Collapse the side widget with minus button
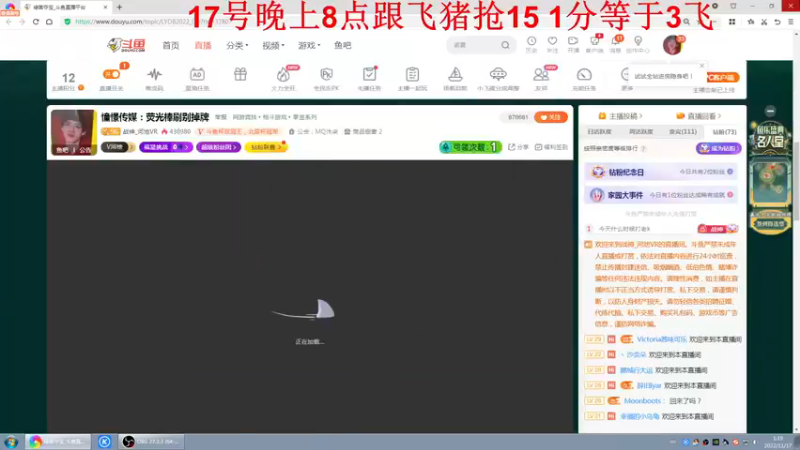Image resolution: width=800 pixels, height=450 pixels. (x=770, y=111)
